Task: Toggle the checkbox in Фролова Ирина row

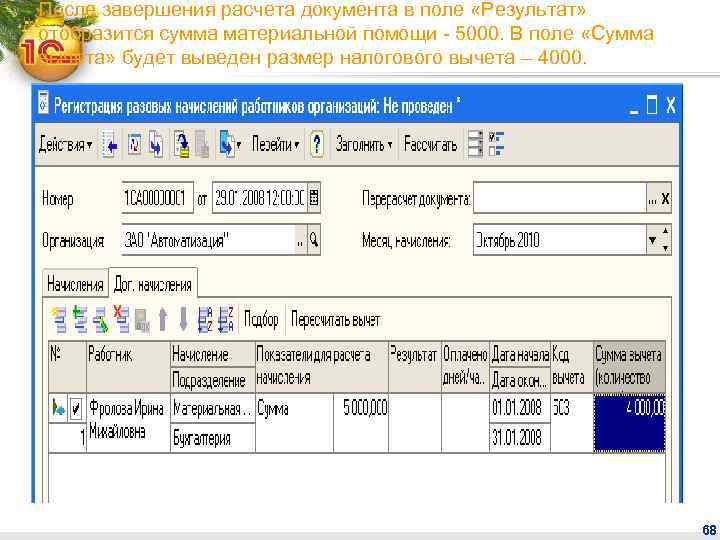Action: [x=76, y=408]
